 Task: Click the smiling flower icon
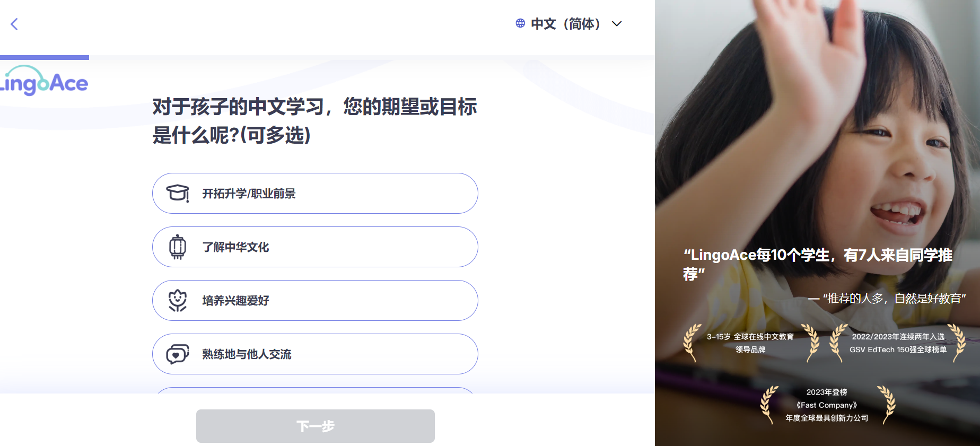178,301
